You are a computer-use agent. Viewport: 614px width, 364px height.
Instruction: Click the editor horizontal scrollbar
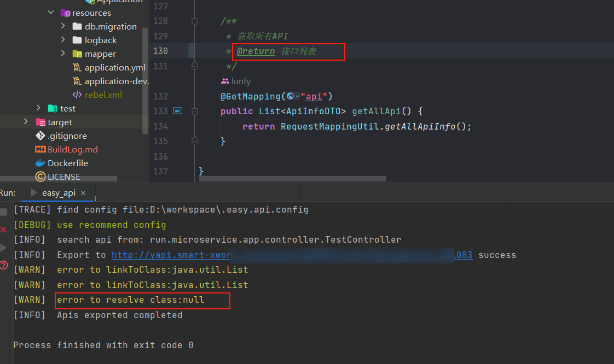pyautogui.click(x=292, y=179)
